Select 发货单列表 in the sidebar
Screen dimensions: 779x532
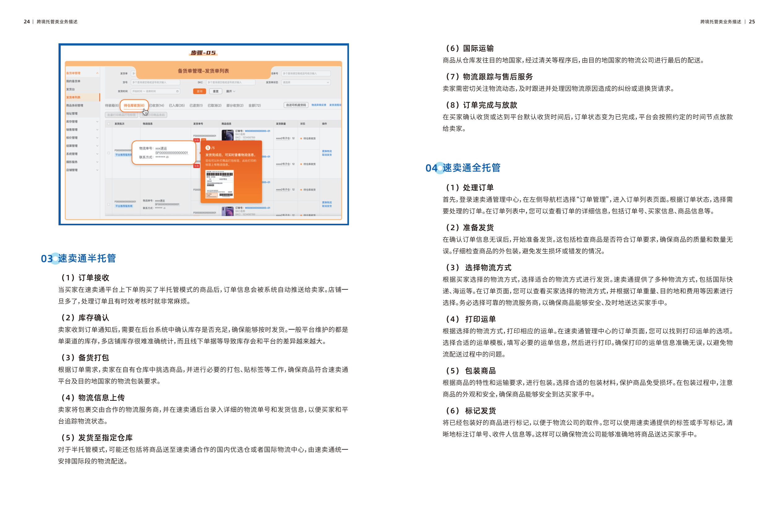point(73,97)
